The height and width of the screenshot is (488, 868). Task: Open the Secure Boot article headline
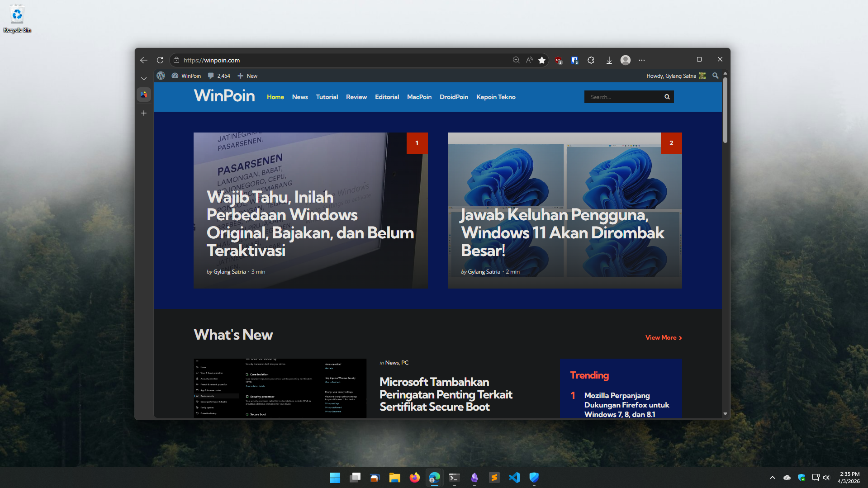point(446,394)
